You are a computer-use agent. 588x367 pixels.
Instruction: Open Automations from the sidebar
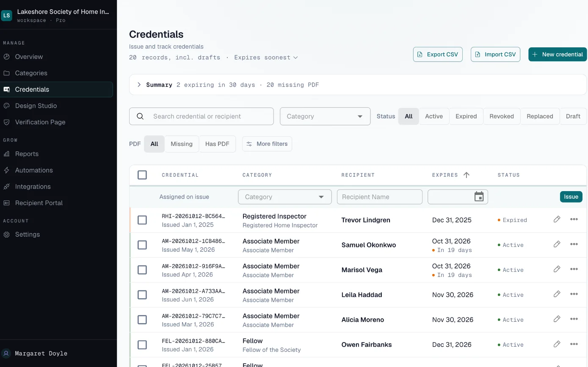[x=57, y=170]
